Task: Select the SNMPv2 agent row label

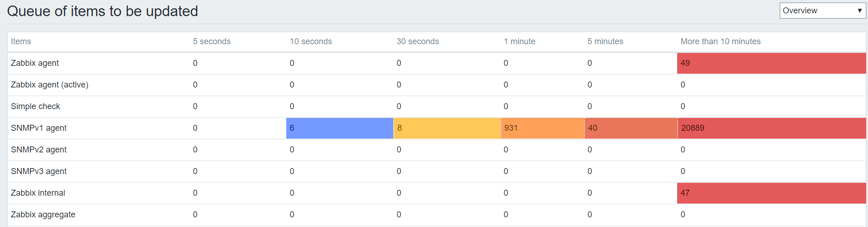Action: point(39,150)
